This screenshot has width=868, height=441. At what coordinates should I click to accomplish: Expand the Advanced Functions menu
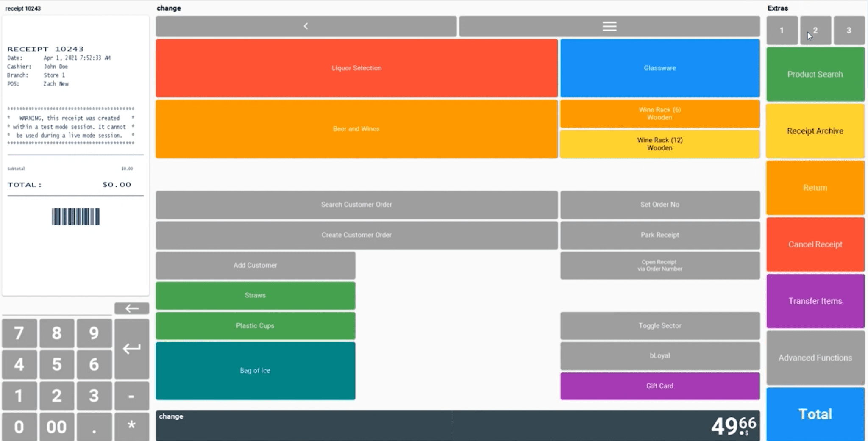(x=815, y=358)
